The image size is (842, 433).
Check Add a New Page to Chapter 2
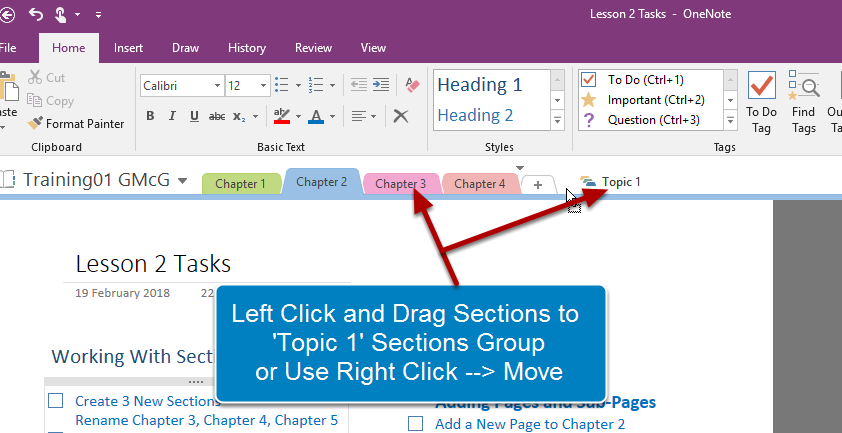[x=415, y=424]
